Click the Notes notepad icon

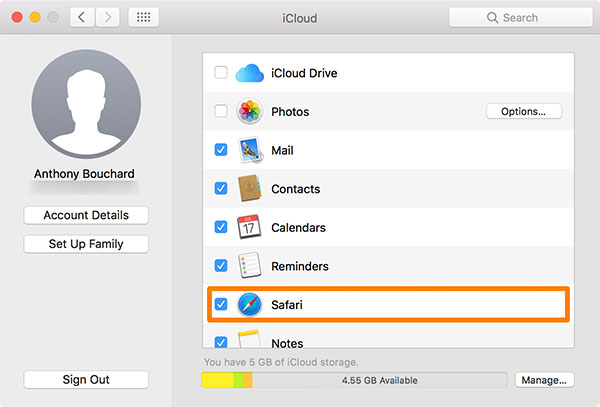[x=249, y=339]
